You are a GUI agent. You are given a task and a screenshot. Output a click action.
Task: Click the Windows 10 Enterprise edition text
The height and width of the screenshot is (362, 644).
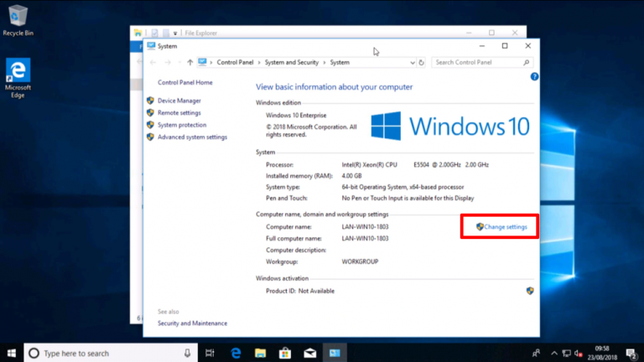coord(296,116)
